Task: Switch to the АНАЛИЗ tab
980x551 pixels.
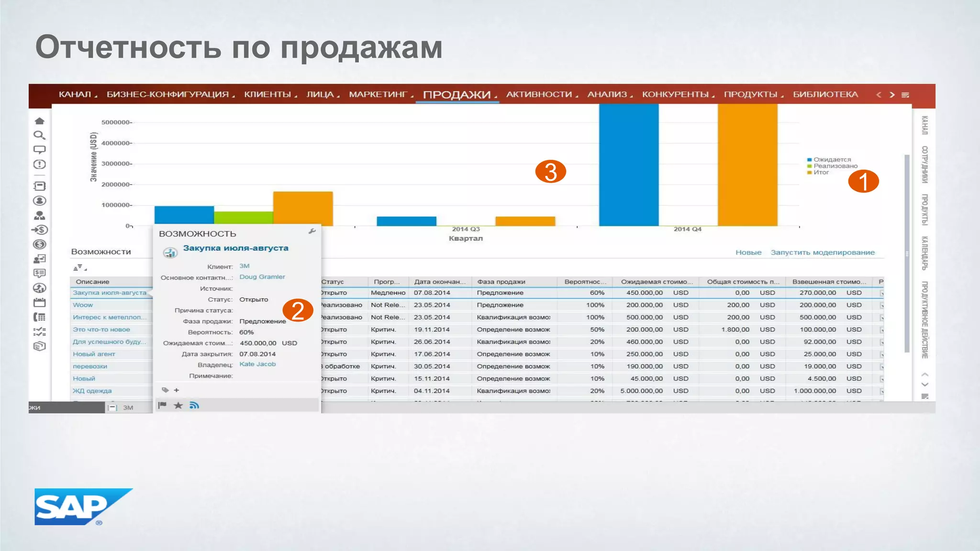Action: coord(607,95)
